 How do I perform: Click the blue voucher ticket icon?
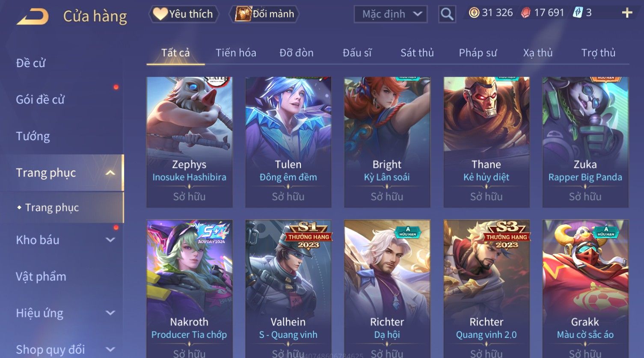578,12
